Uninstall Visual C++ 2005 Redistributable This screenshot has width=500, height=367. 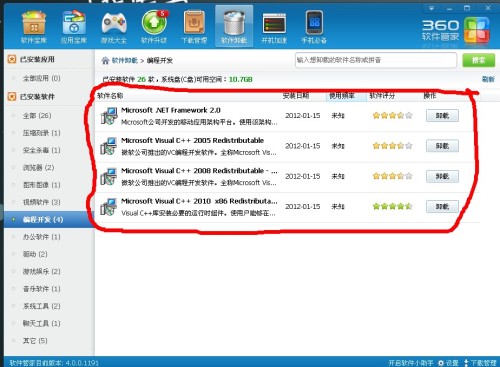tap(442, 146)
